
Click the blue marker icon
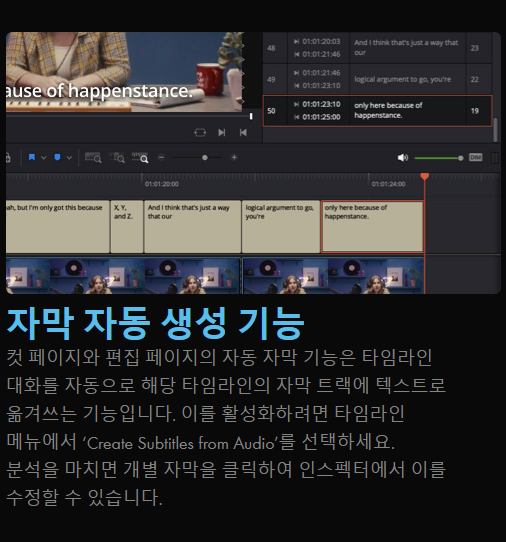[x=57, y=158]
